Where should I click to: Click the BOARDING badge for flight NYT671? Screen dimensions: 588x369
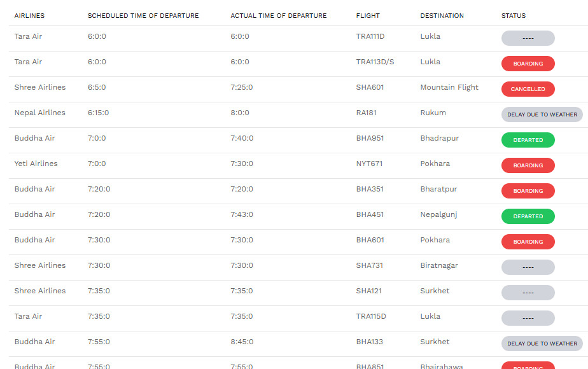point(528,165)
